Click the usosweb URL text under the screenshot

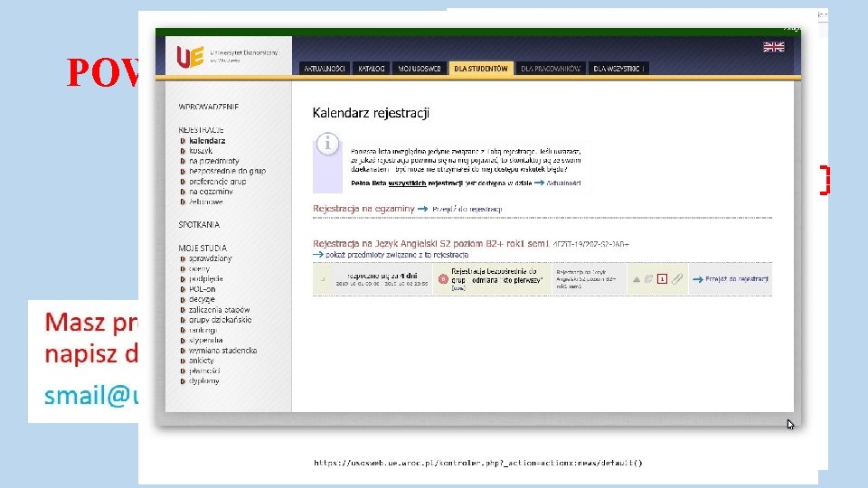coord(477,463)
